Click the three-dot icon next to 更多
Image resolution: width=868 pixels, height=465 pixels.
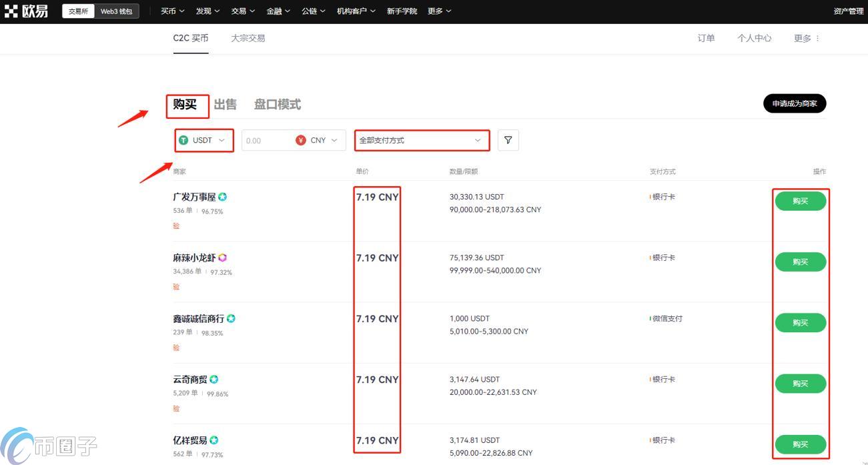(819, 38)
